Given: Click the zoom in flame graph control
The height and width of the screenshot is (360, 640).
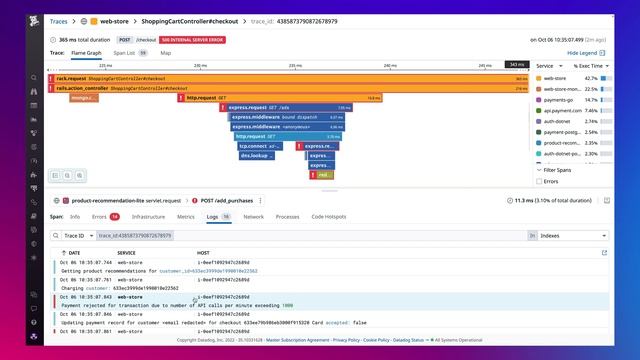Looking at the screenshot, I should coord(80,176).
